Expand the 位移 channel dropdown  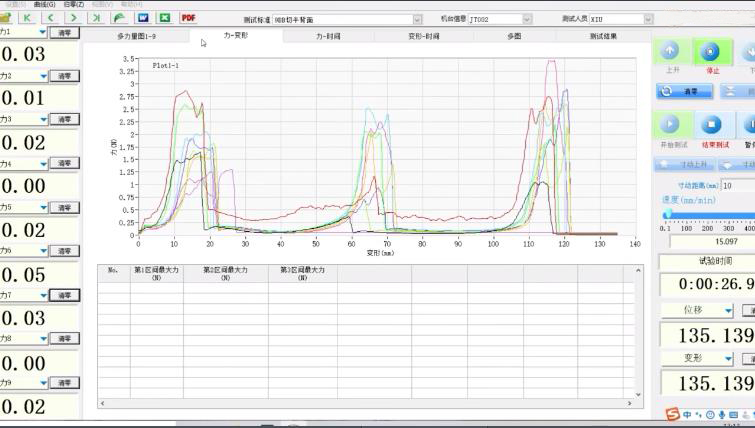click(x=729, y=310)
